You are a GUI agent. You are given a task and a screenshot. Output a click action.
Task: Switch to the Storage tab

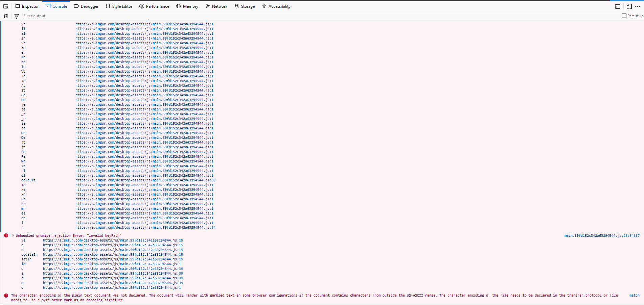pos(245,6)
